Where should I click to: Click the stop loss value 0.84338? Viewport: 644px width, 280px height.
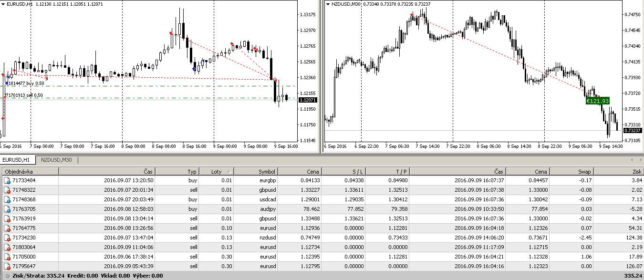pyautogui.click(x=354, y=181)
